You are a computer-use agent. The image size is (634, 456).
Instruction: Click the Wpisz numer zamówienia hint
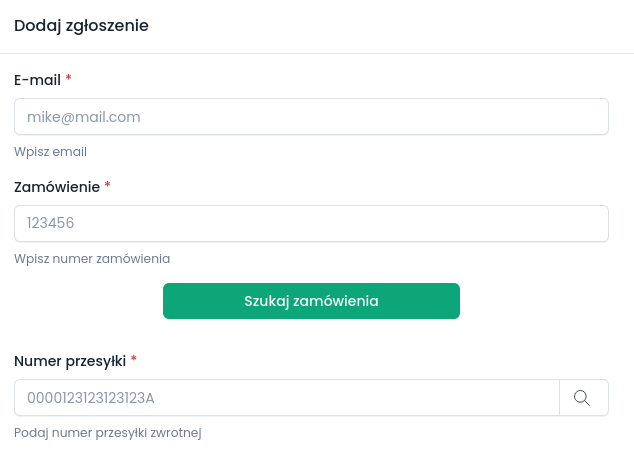click(92, 259)
